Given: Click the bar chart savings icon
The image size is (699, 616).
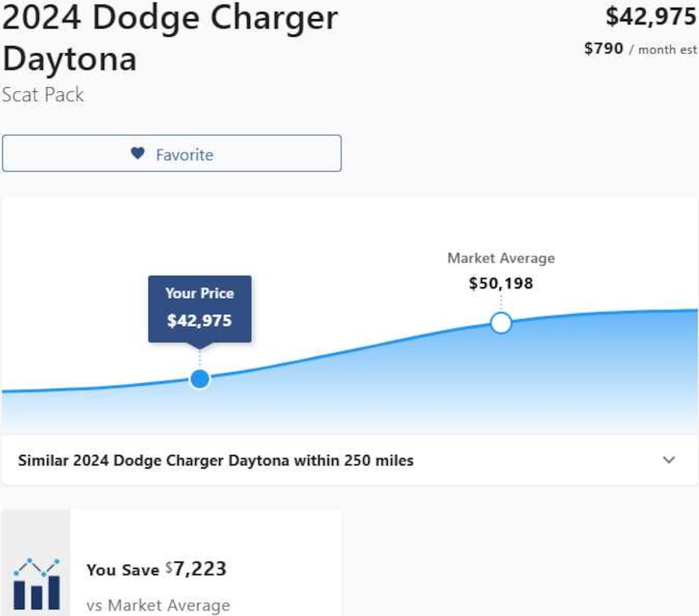Looking at the screenshot, I should (x=36, y=584).
